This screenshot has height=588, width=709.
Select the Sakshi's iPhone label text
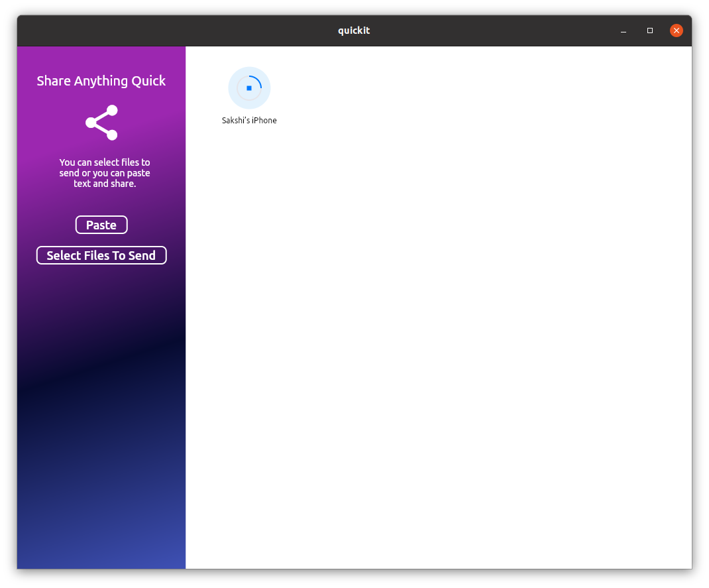click(249, 120)
